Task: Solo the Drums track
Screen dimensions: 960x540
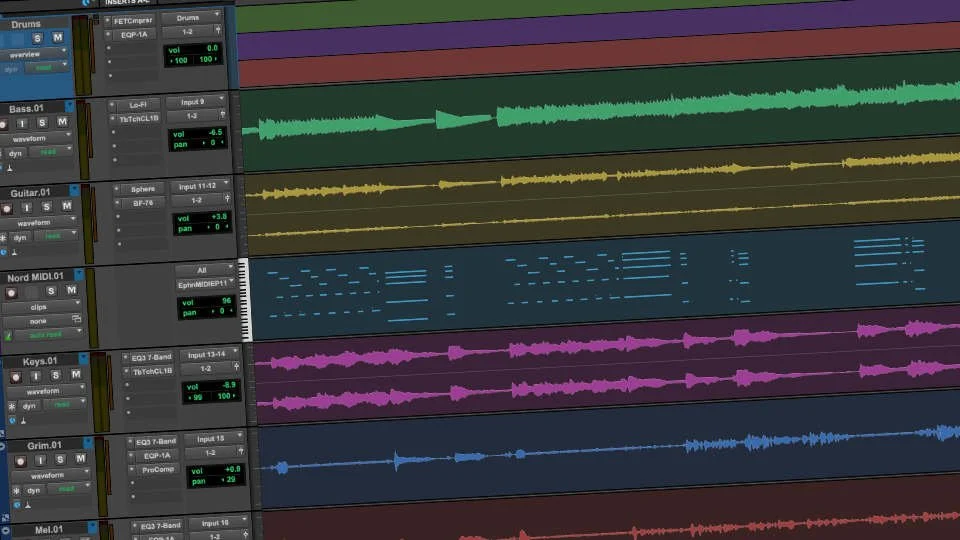Action: [37, 39]
